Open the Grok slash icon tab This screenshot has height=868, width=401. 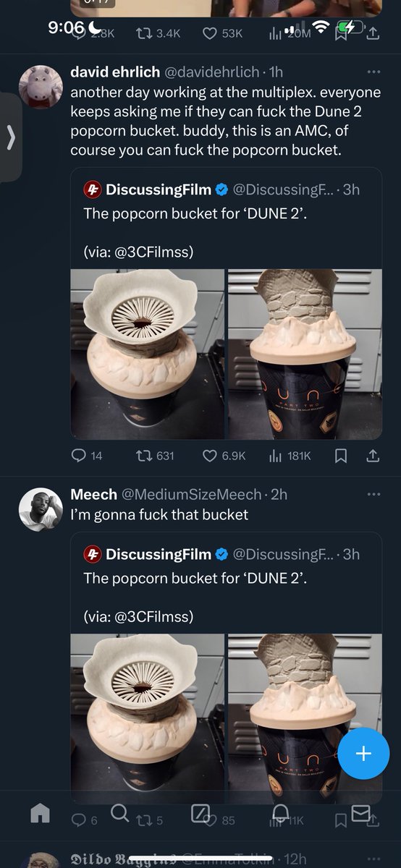[x=200, y=814]
